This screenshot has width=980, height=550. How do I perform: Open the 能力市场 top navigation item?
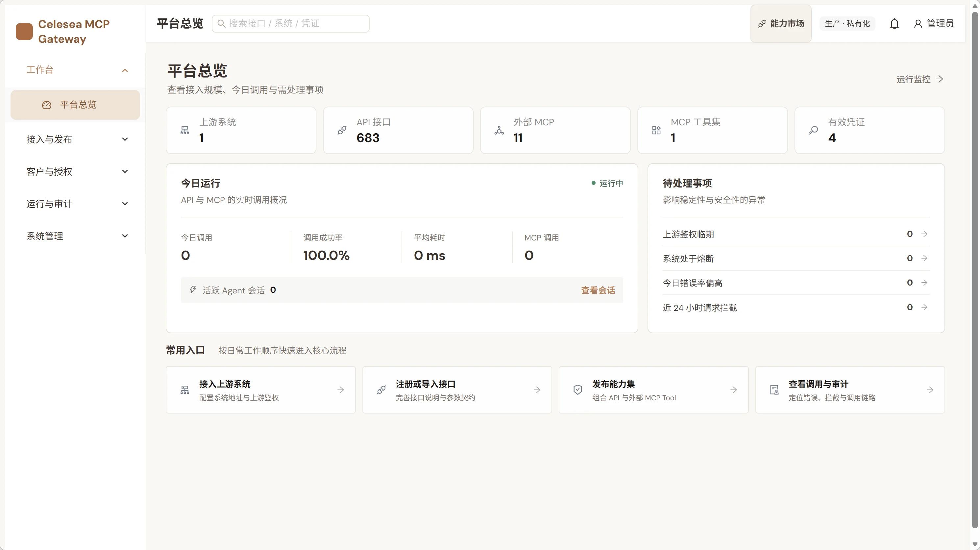pyautogui.click(x=781, y=24)
